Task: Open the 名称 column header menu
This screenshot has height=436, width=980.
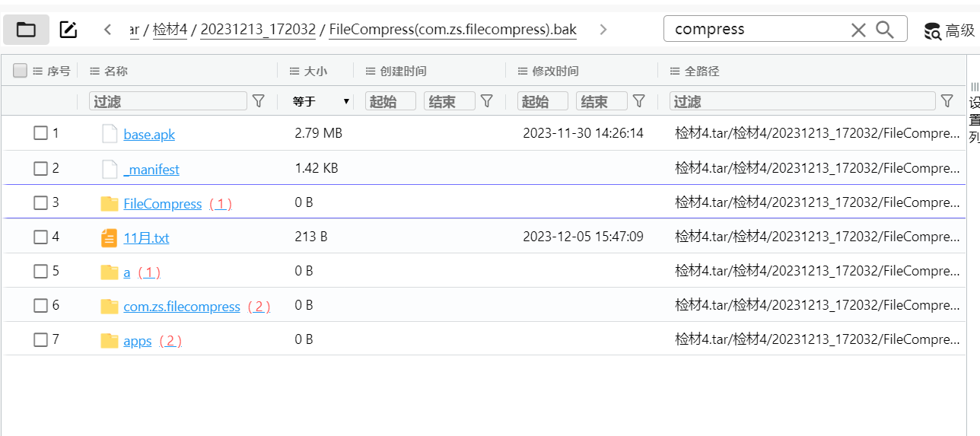Action: (x=95, y=71)
